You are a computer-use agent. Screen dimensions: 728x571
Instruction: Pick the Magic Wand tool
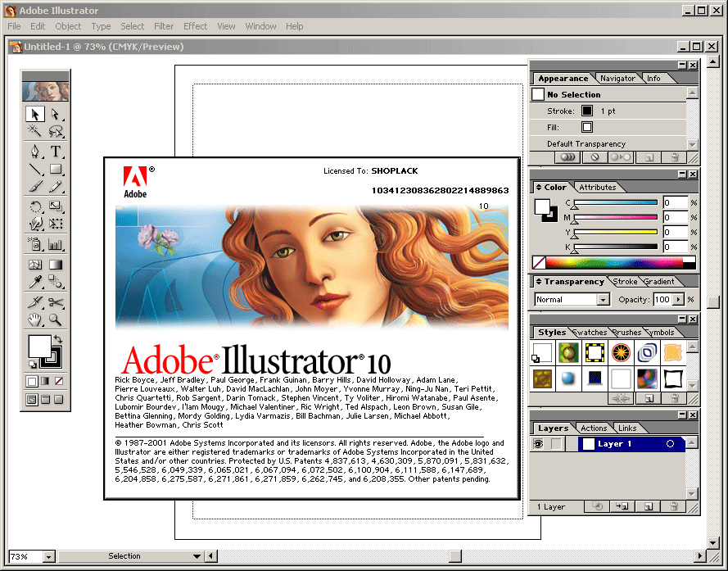point(35,130)
